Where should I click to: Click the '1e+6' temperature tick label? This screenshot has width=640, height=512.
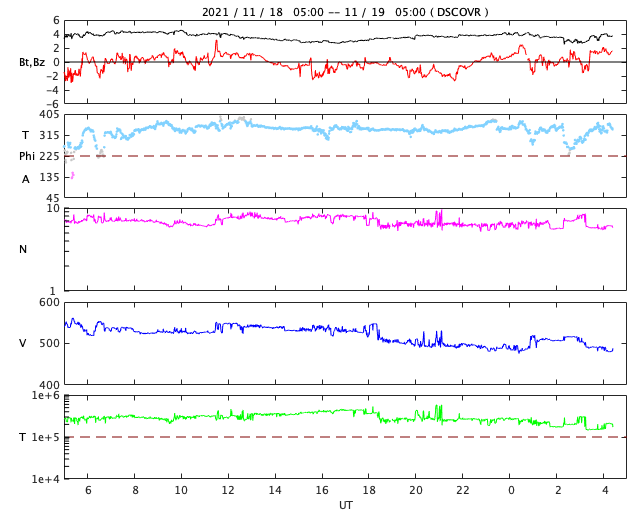click(46, 396)
